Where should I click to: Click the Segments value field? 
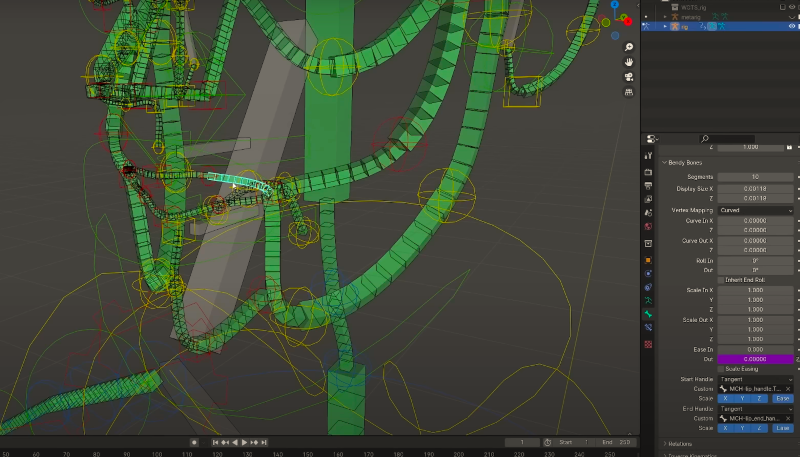(755, 177)
